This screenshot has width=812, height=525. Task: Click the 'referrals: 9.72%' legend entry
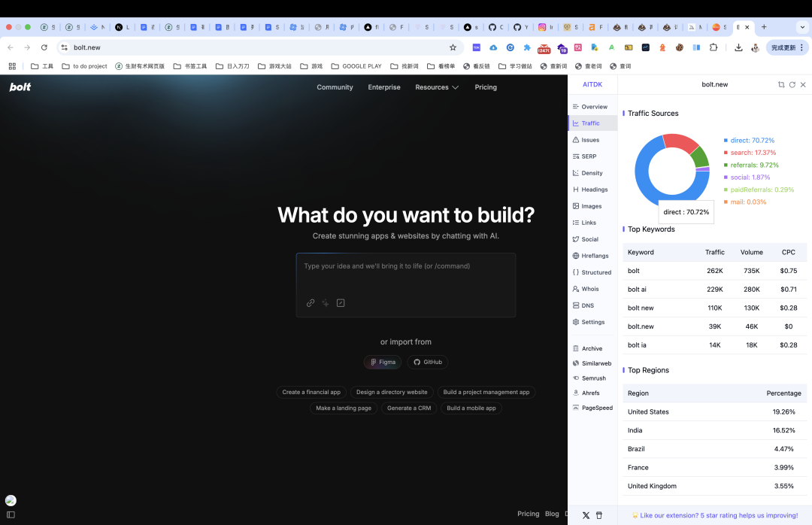click(x=751, y=165)
